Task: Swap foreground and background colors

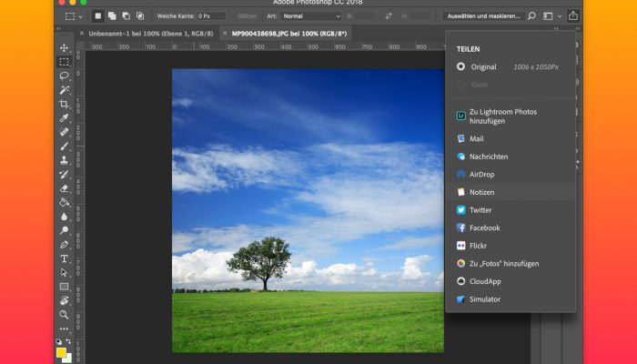Action: [68, 341]
